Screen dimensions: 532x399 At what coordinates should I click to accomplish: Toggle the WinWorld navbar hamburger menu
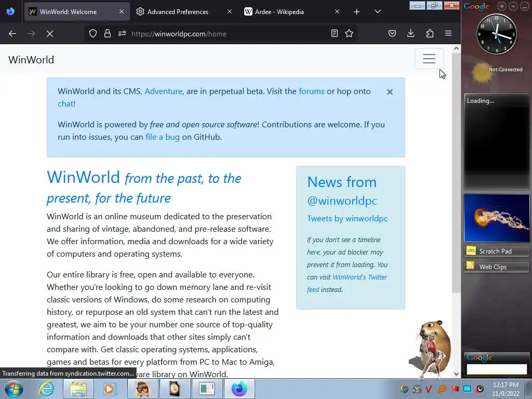coord(429,59)
